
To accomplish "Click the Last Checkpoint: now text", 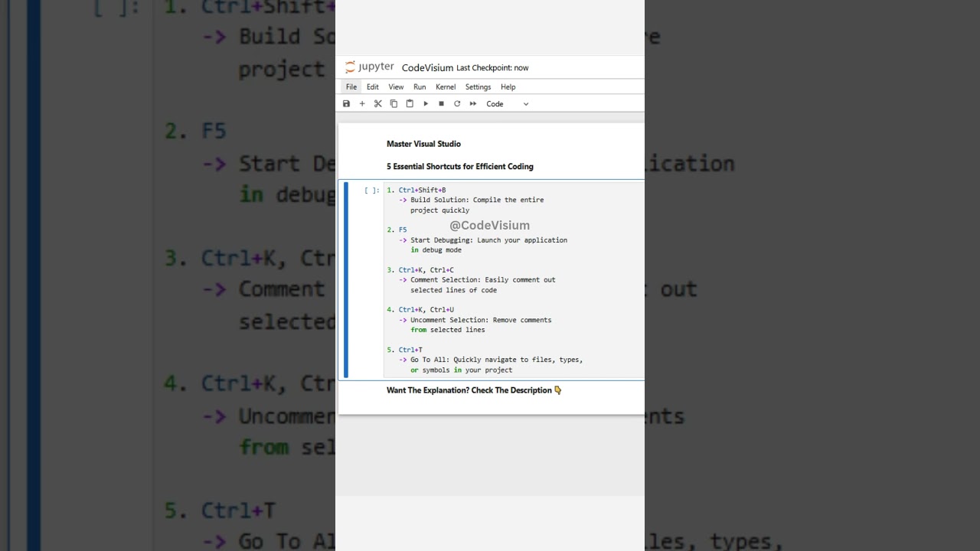I will coord(492,67).
